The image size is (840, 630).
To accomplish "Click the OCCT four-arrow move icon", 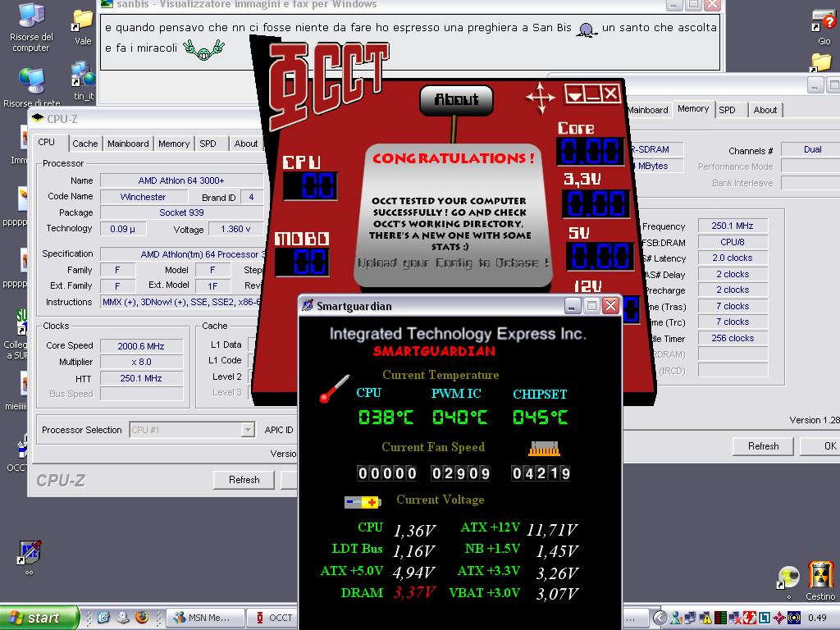I will pyautogui.click(x=541, y=98).
